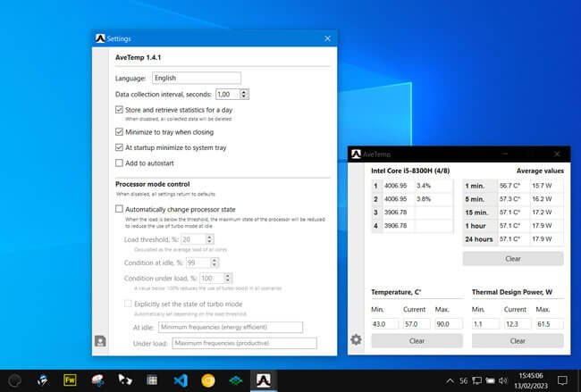Open the blue-white striped taskbar icon
This screenshot has height=392, width=581.
coord(43,380)
